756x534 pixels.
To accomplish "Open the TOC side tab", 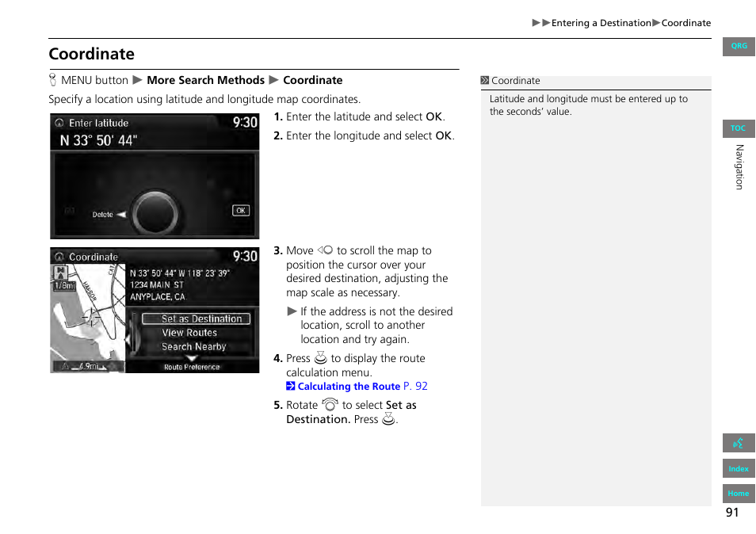I will tap(738, 128).
